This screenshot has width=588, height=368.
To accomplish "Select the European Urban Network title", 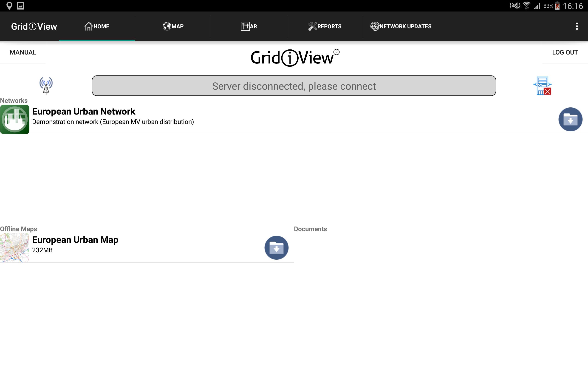I will 84,112.
